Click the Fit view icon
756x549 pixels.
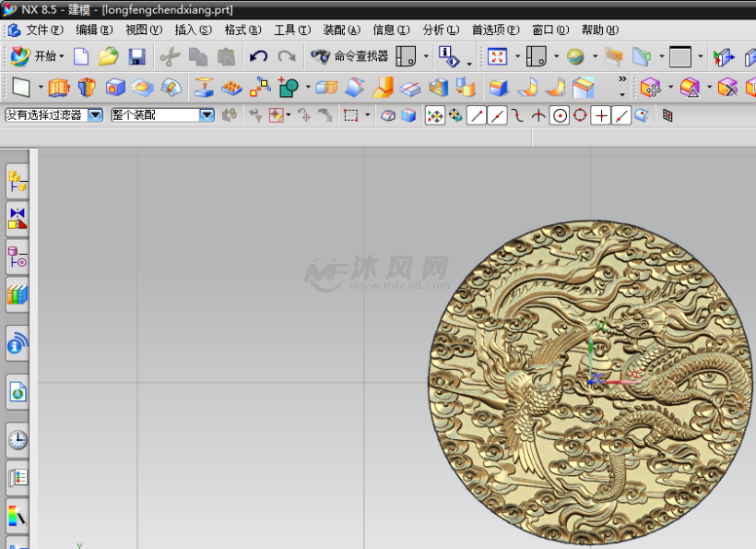(x=497, y=57)
